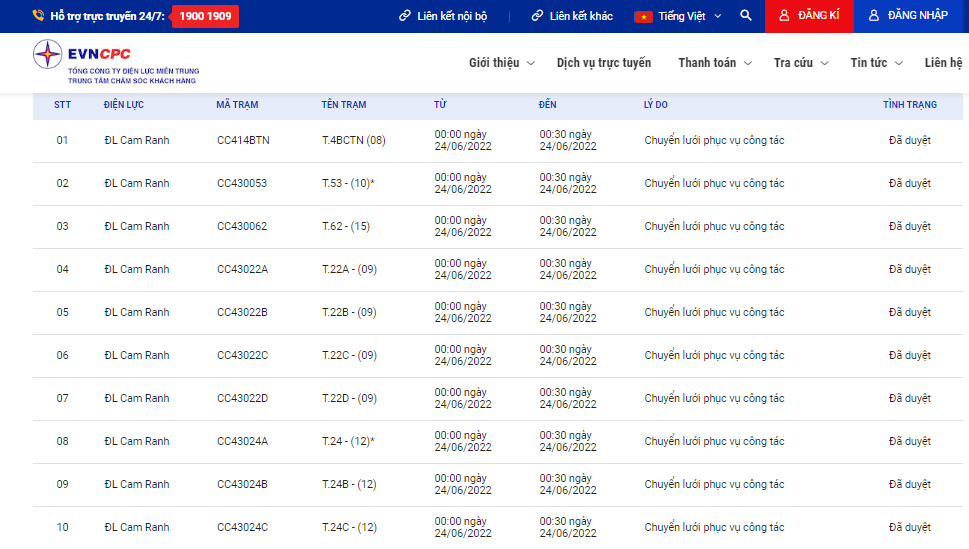Open Liên kết khác links
This screenshot has width=969, height=549.
coord(572,16)
